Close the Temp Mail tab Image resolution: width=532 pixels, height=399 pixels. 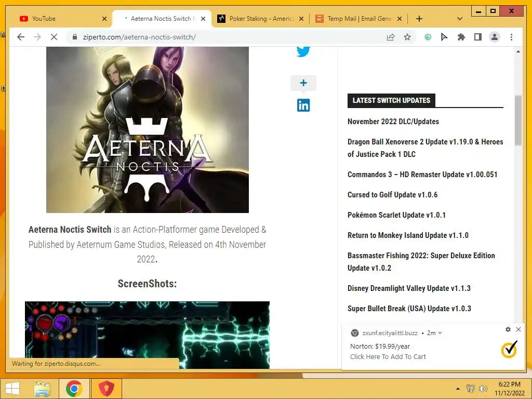point(400,19)
